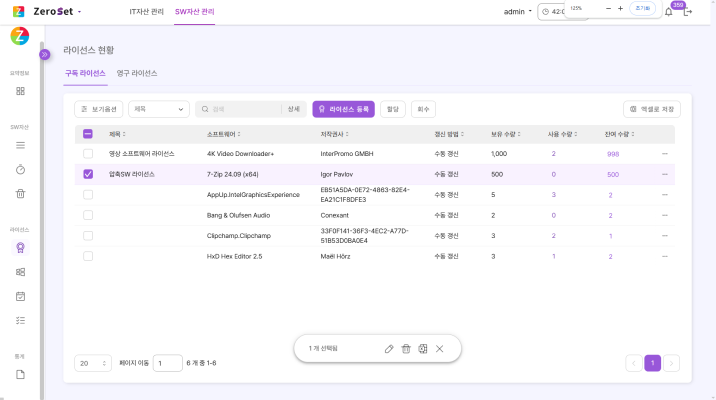The width and height of the screenshot is (716, 400).
Task: Click the trash delete icon in selection bar
Action: pos(406,348)
